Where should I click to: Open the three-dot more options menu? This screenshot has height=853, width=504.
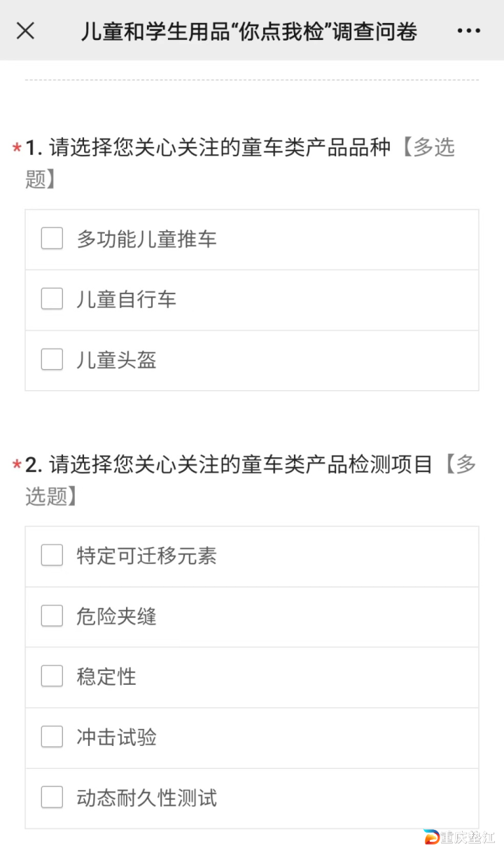pos(468,31)
